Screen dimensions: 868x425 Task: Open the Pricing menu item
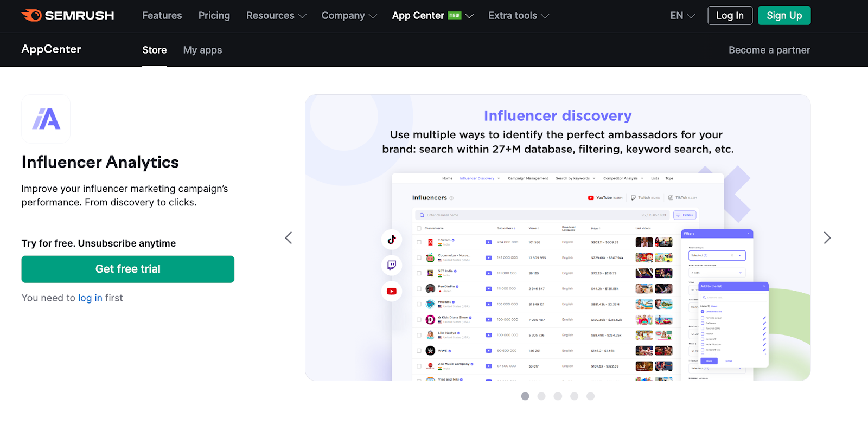point(214,16)
